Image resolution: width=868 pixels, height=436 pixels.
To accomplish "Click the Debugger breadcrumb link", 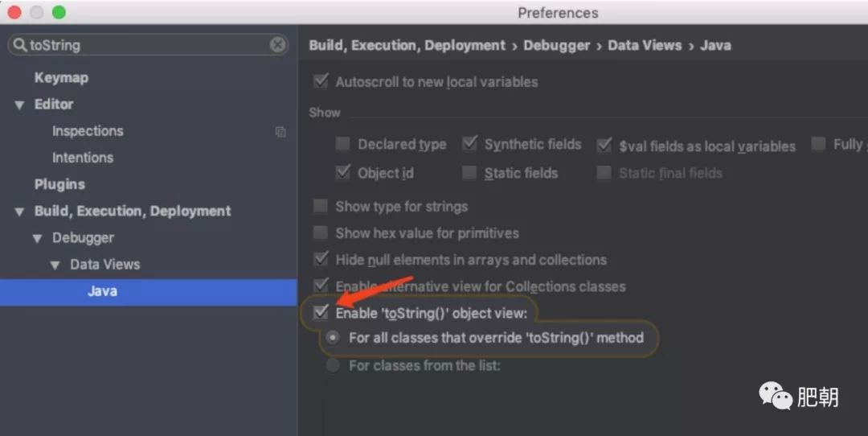I will point(555,46).
